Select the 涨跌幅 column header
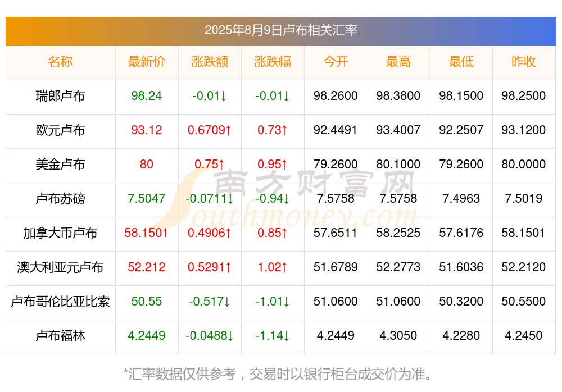Viewport: 562px width, 392px height. pyautogui.click(x=273, y=62)
